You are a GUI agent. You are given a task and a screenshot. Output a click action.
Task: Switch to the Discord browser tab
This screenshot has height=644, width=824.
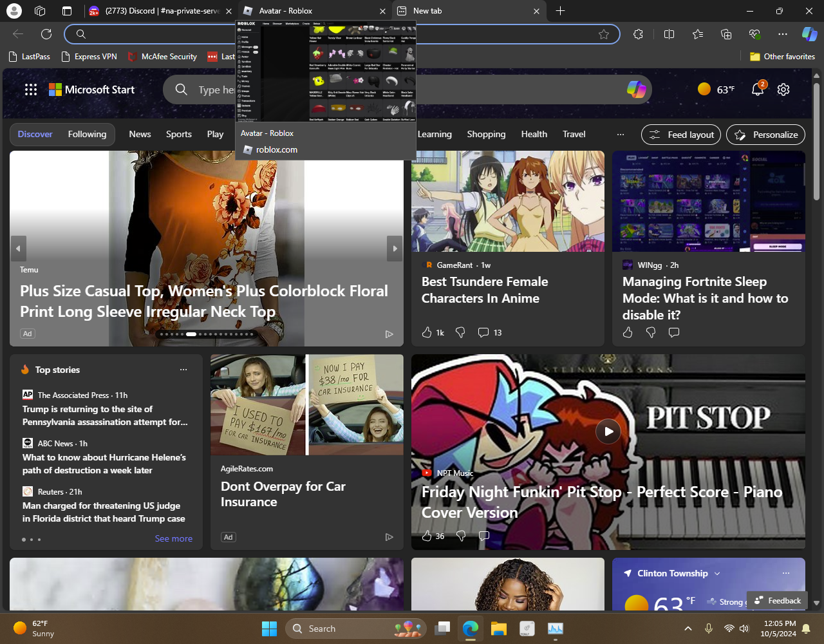(x=160, y=11)
